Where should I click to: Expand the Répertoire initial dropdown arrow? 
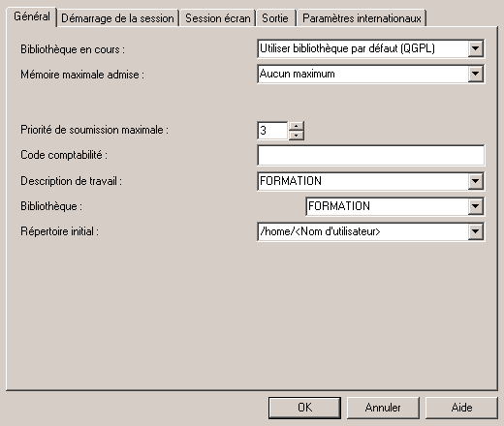(x=475, y=231)
